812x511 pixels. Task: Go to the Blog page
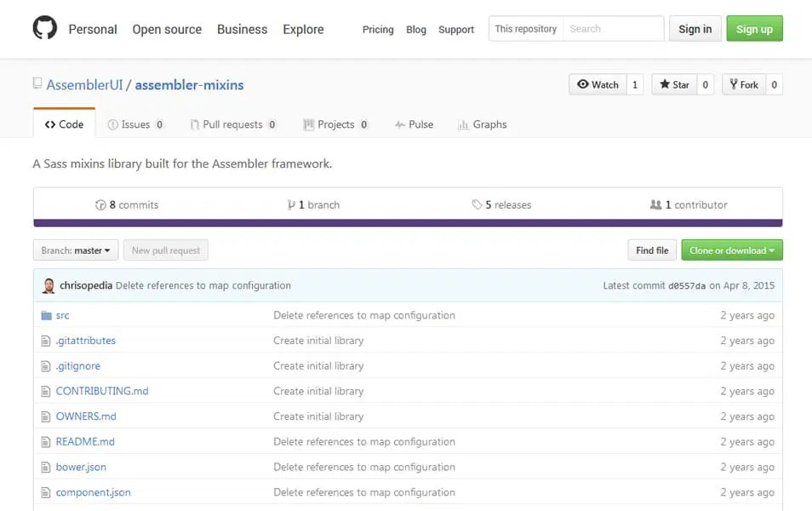416,30
